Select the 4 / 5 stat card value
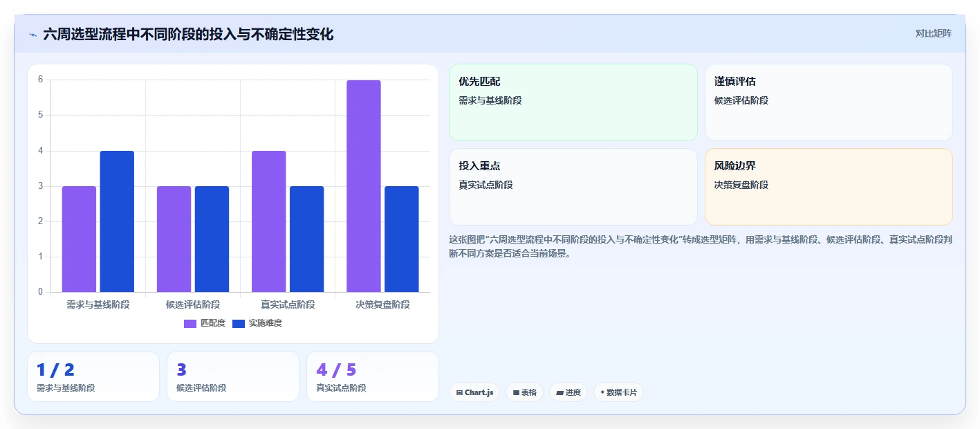 [x=336, y=370]
